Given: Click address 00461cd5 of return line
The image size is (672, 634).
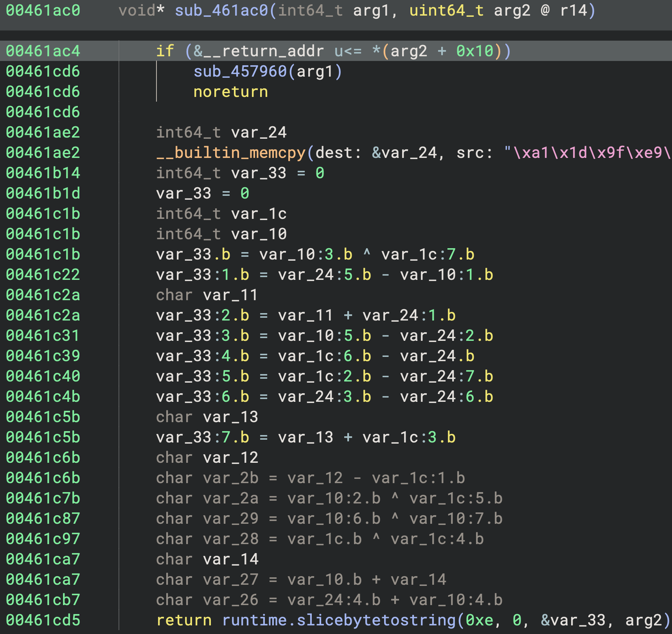Looking at the screenshot, I should click(43, 620).
